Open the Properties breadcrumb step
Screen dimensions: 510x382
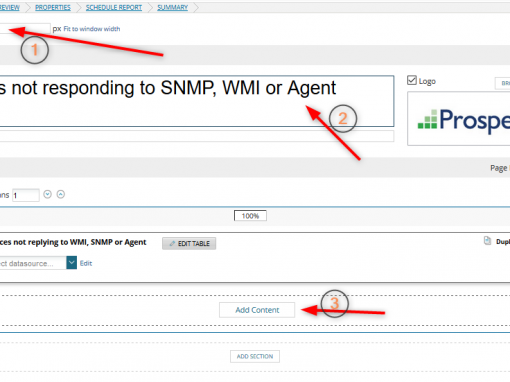(x=53, y=7)
